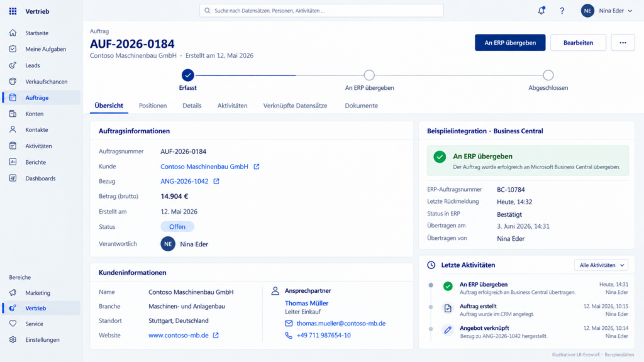The height and width of the screenshot is (362, 644).
Task: Click the Angebot verknüpft pencil icon
Action: click(x=448, y=330)
